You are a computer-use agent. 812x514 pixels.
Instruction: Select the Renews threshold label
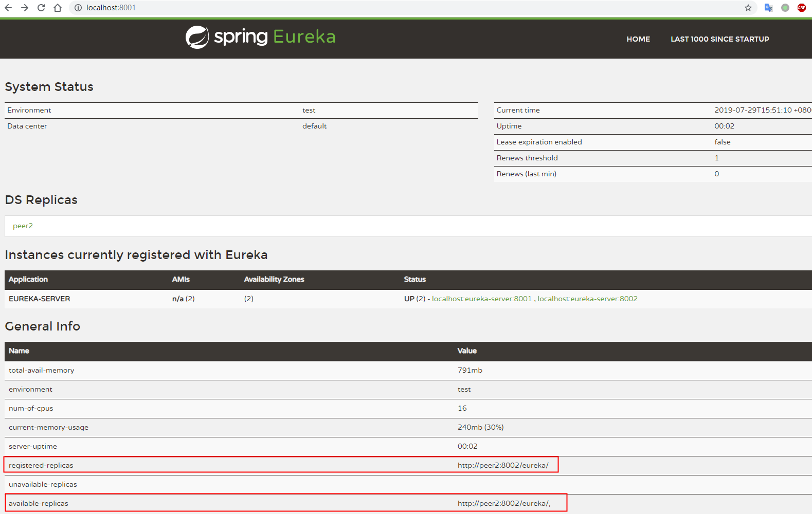[527, 158]
